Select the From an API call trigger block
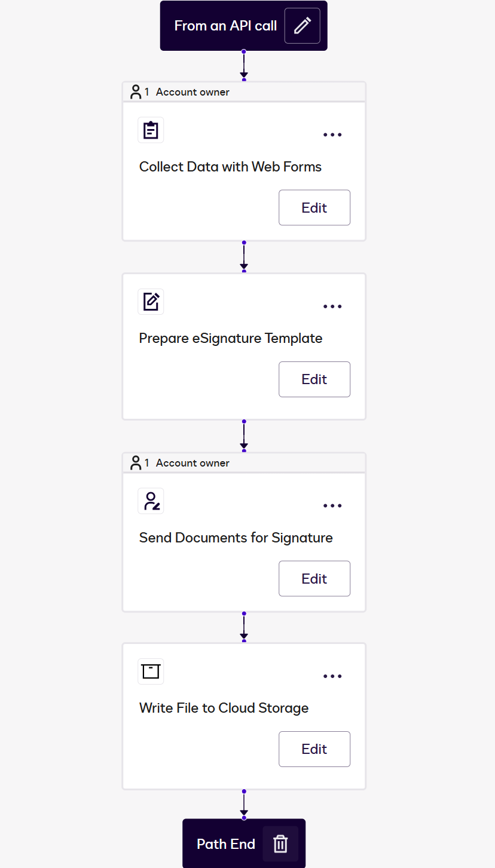The image size is (495, 868). tap(225, 25)
